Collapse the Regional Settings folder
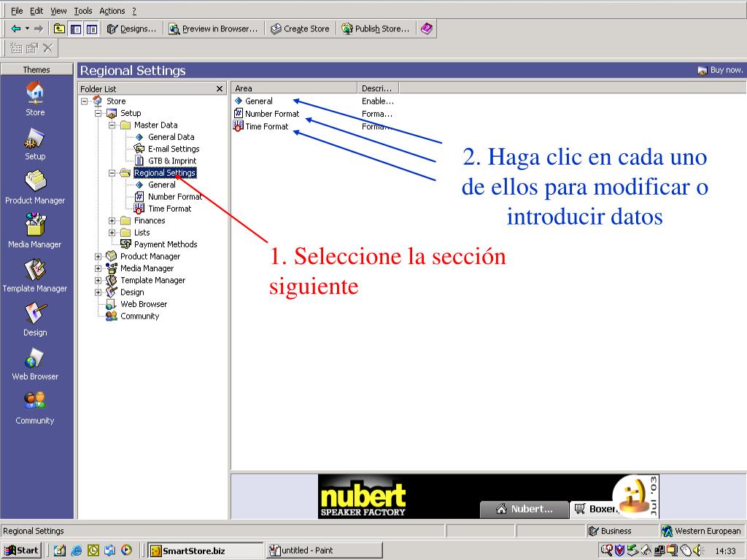This screenshot has height=560, width=747. [112, 173]
